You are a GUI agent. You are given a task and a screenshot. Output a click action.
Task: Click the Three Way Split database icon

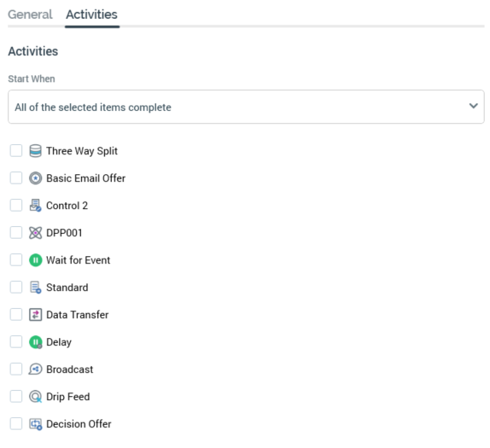click(x=35, y=151)
